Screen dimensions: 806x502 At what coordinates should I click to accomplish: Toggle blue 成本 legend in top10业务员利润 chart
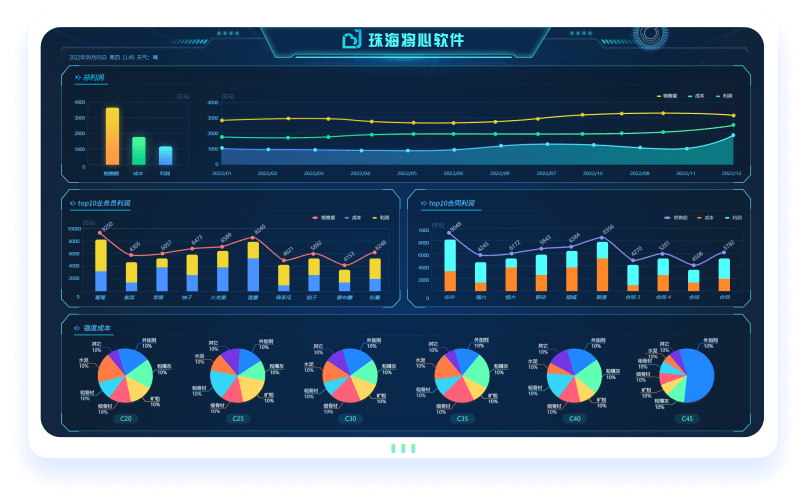point(354,218)
